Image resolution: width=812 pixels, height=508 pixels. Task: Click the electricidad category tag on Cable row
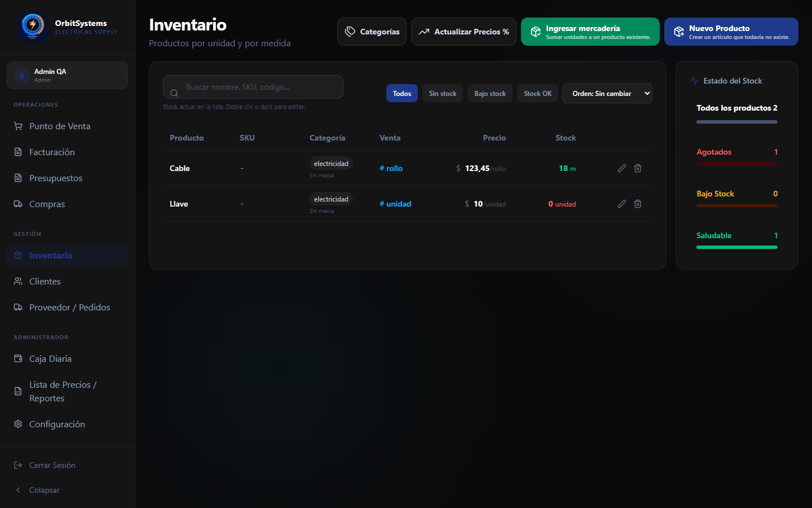tap(331, 164)
